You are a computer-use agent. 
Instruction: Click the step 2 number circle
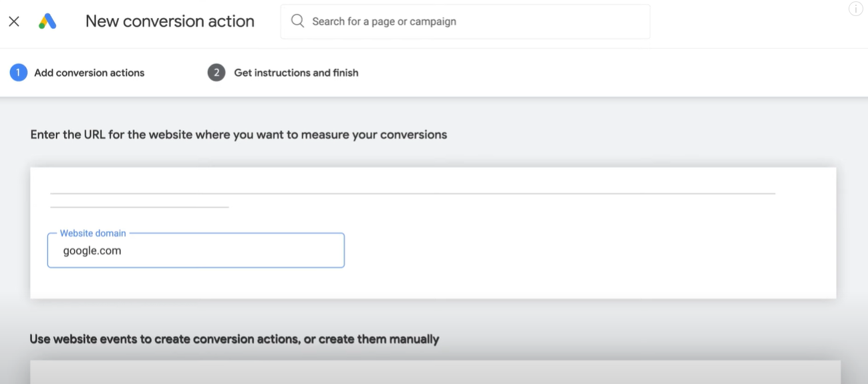(216, 72)
